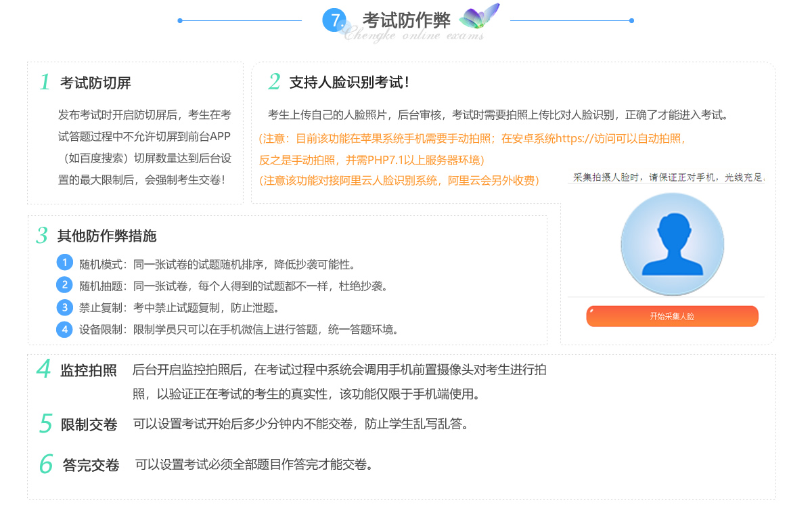Click the line 随机抽题：同一张试卷
Viewport: 812px width, 505px height.
235,286
